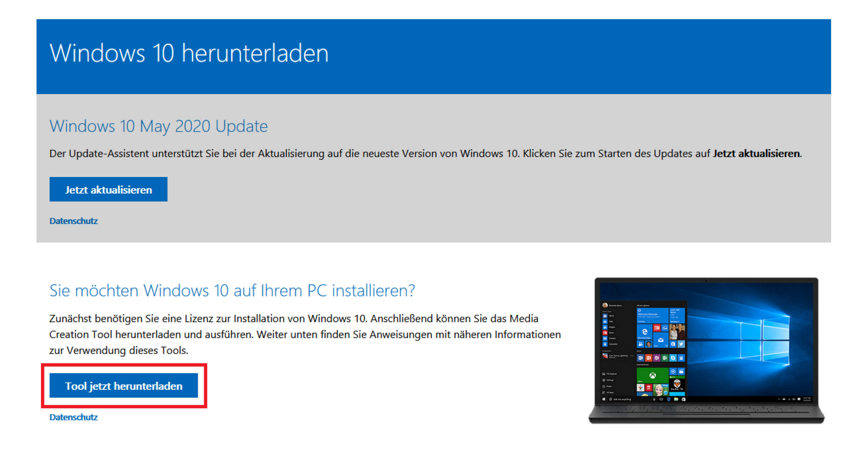Click the Mail envelope tile in laptop image
This screenshot has height=456, width=868.
pos(661,340)
